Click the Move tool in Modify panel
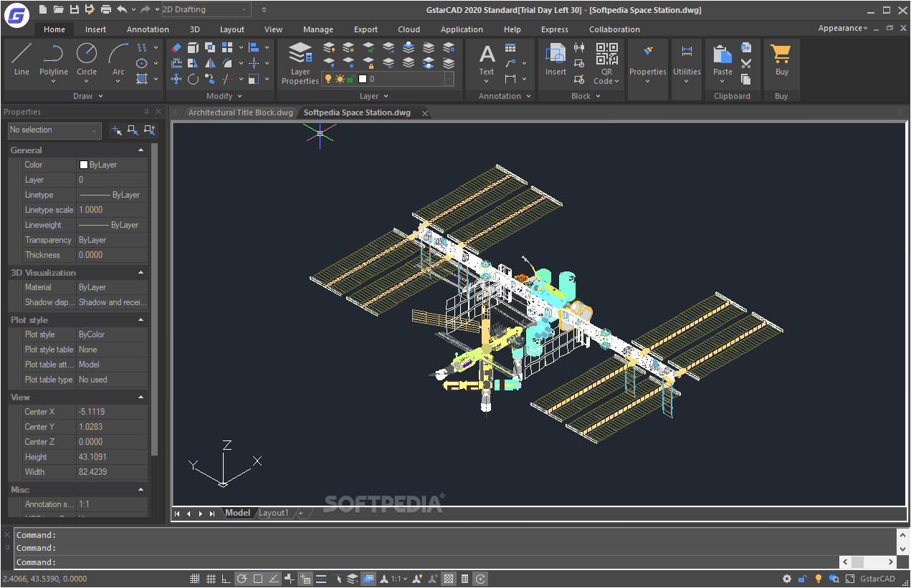 (x=176, y=79)
